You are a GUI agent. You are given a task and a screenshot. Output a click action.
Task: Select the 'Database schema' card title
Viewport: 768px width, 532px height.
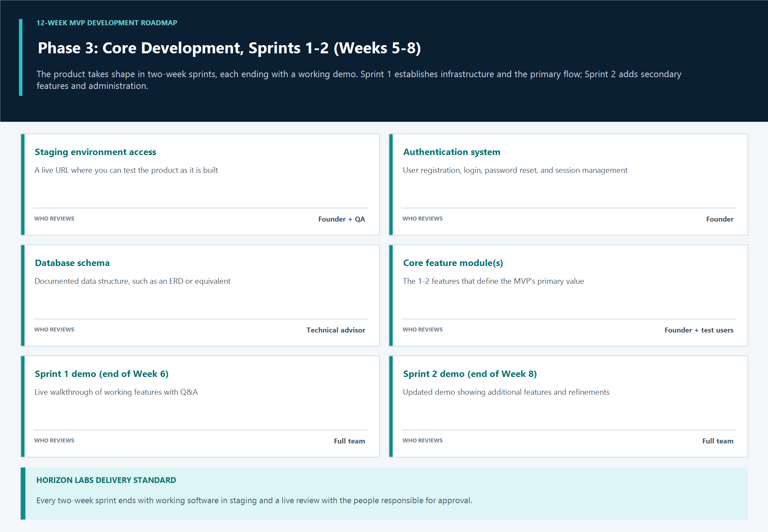[72, 263]
